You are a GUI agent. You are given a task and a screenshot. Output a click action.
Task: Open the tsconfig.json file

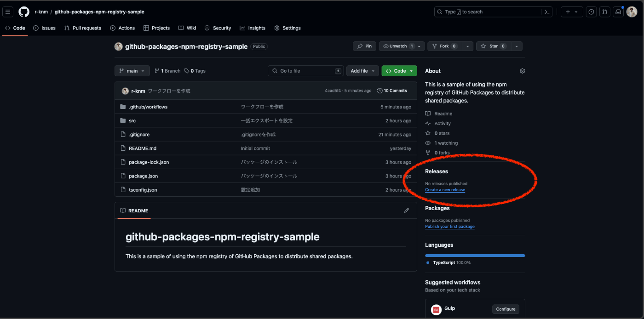[x=143, y=189]
